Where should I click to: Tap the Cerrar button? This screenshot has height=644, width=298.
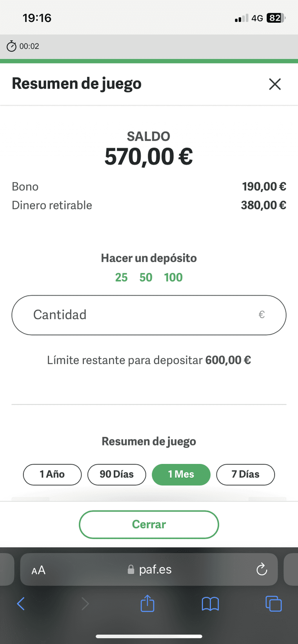tap(149, 525)
